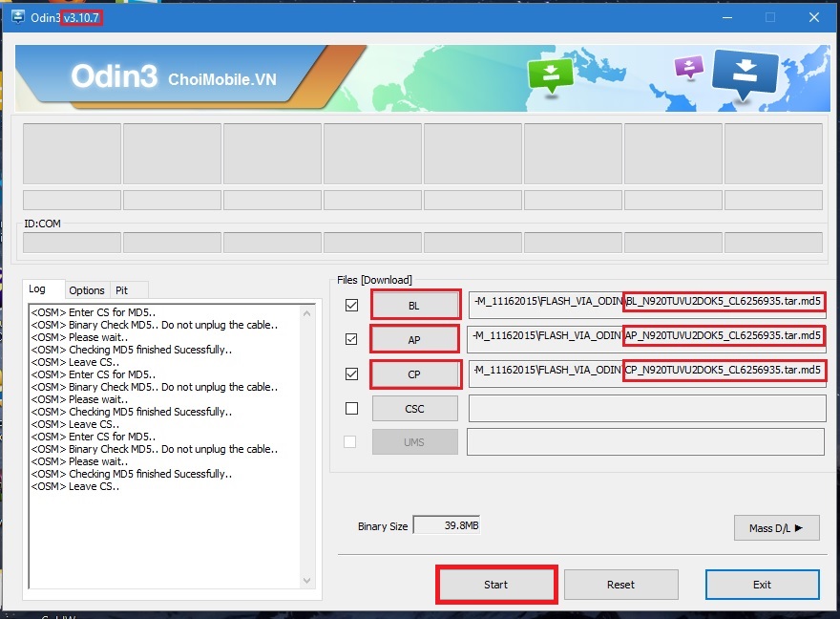Browse for a CSC file

pos(414,409)
